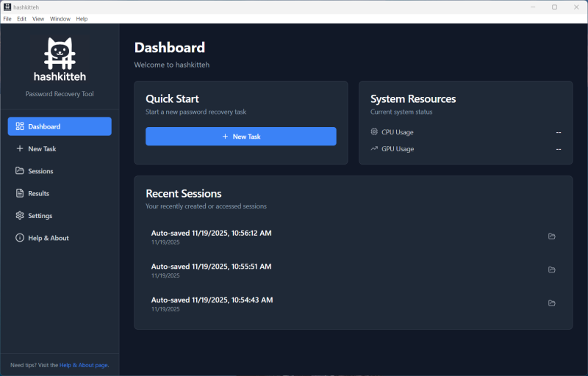Image resolution: width=588 pixels, height=376 pixels.
Task: Open the View menu
Action: coord(38,18)
